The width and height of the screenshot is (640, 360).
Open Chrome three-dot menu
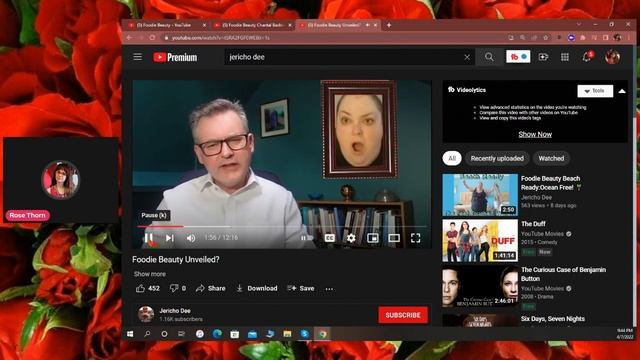pyautogui.click(x=628, y=38)
